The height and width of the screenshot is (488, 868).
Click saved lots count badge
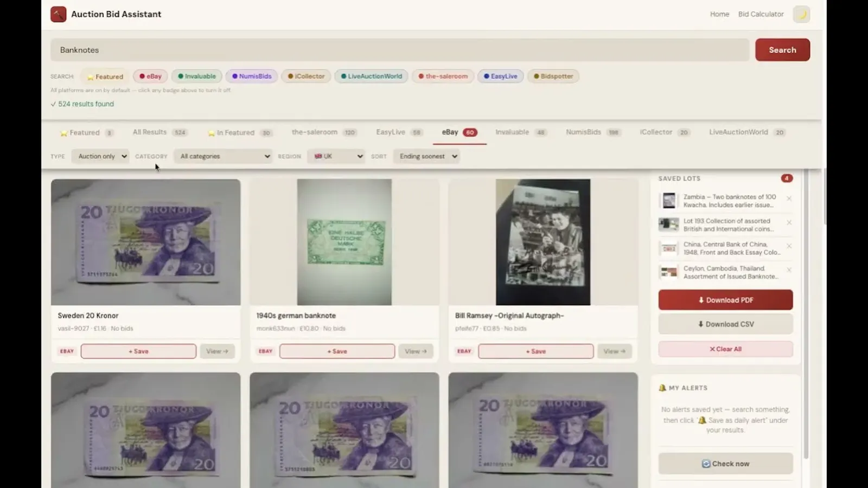tap(787, 178)
